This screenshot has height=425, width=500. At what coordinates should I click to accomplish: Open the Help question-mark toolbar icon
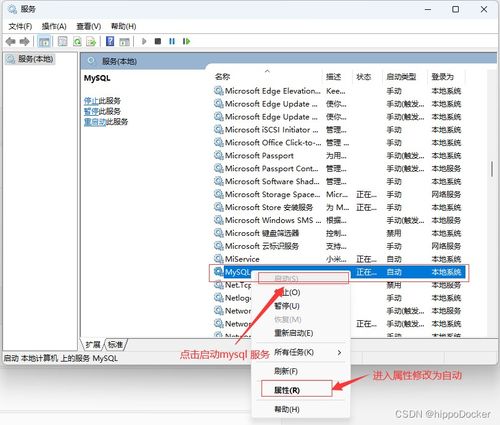(110, 41)
